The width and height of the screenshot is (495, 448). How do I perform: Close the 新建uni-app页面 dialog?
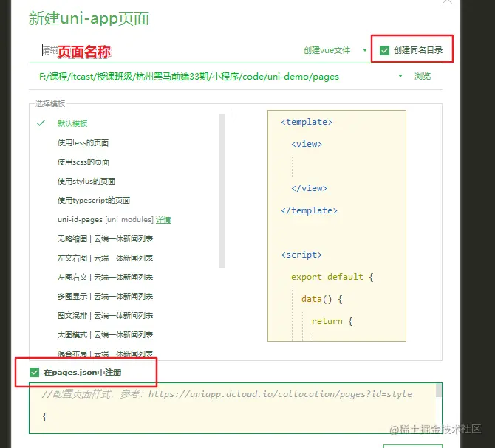pyautogui.click(x=447, y=1)
